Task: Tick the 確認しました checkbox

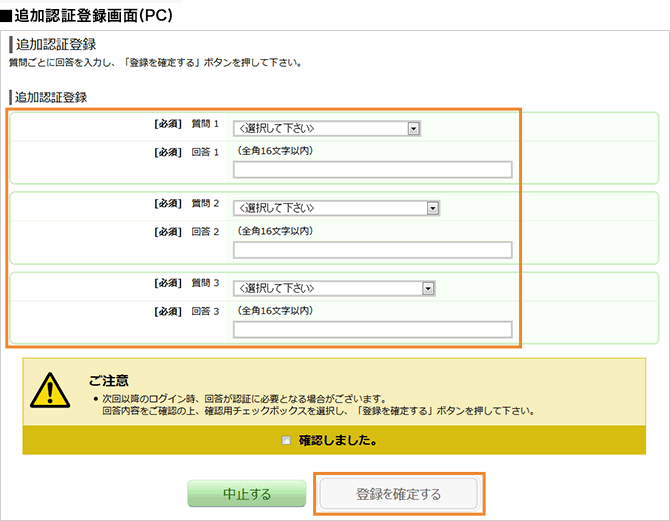Action: (x=287, y=440)
